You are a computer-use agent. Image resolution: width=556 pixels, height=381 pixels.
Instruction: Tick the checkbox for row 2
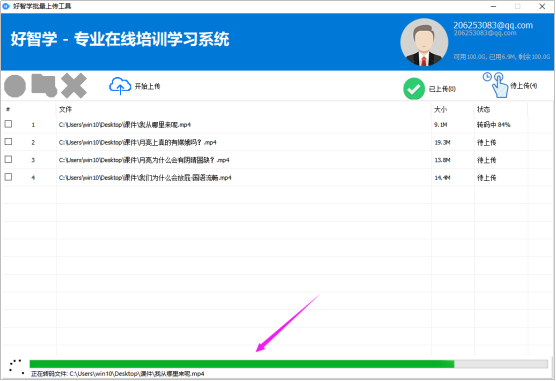tap(8, 142)
